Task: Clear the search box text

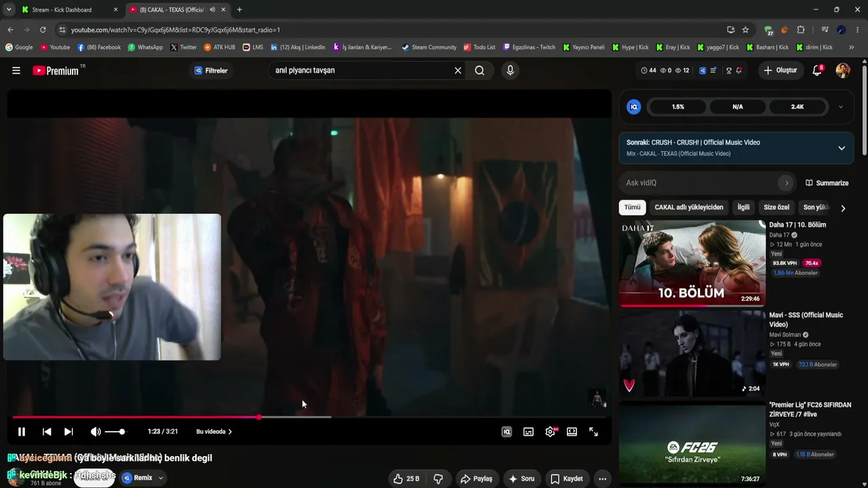Action: coord(458,70)
